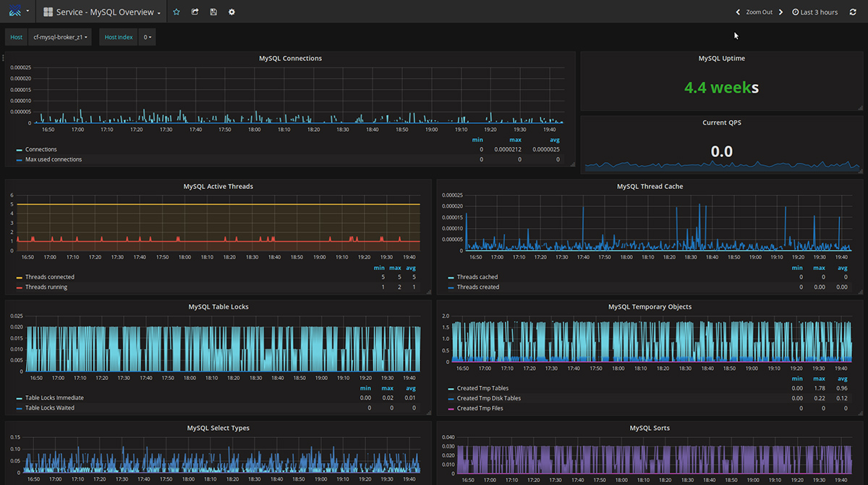Sort Thread Cache legend by avg

point(842,268)
